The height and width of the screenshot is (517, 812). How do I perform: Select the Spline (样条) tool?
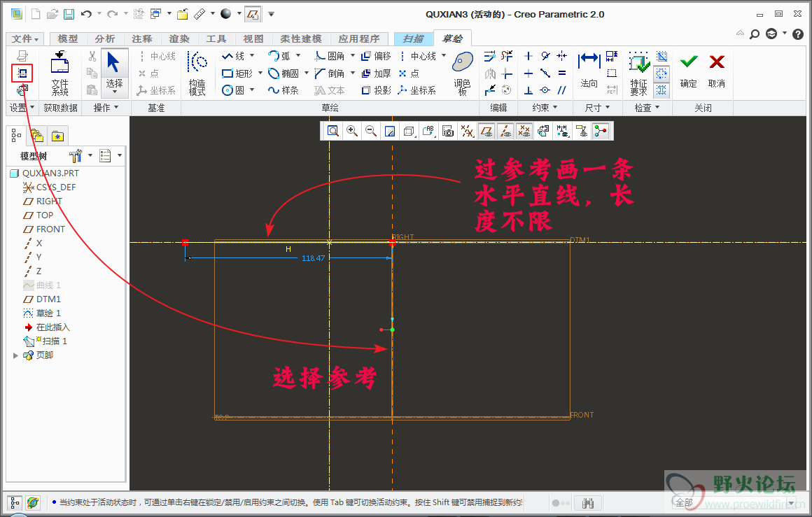pyautogui.click(x=283, y=90)
